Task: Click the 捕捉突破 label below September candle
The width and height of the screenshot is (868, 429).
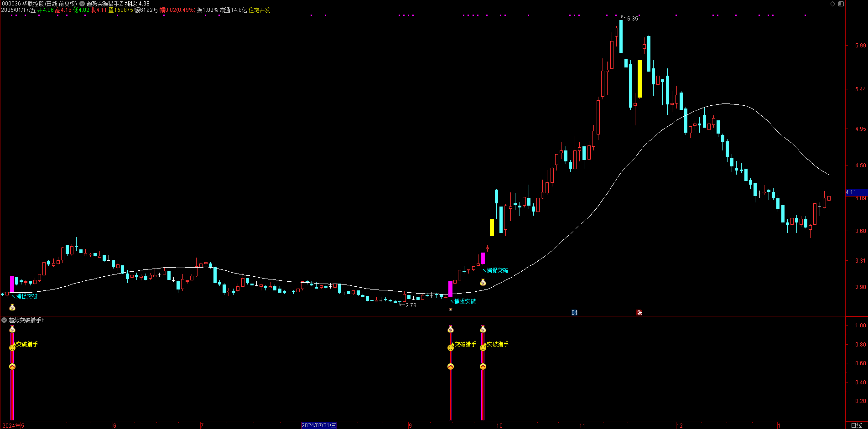Action: click(x=465, y=301)
